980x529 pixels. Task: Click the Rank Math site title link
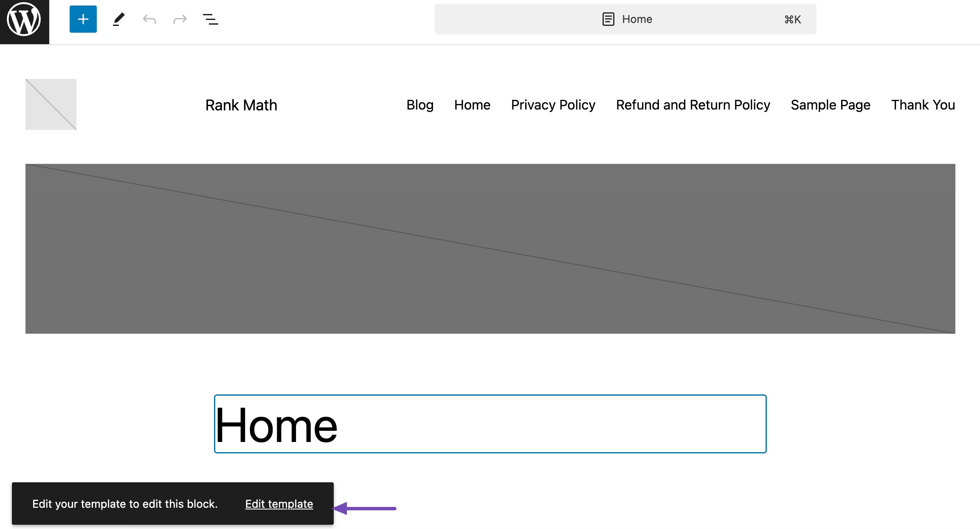pos(241,105)
